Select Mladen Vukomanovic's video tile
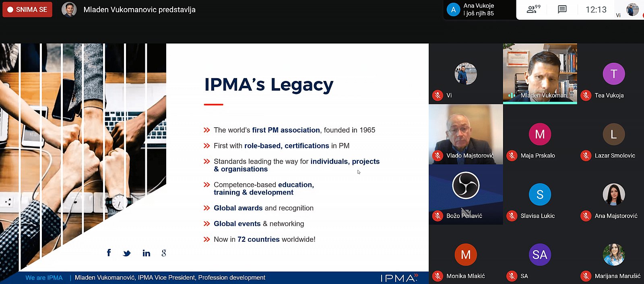Screen dimensions: 644x284 [x=540, y=74]
